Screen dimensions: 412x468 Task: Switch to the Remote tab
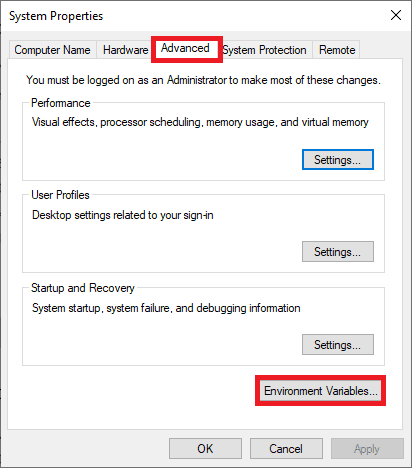(x=337, y=50)
